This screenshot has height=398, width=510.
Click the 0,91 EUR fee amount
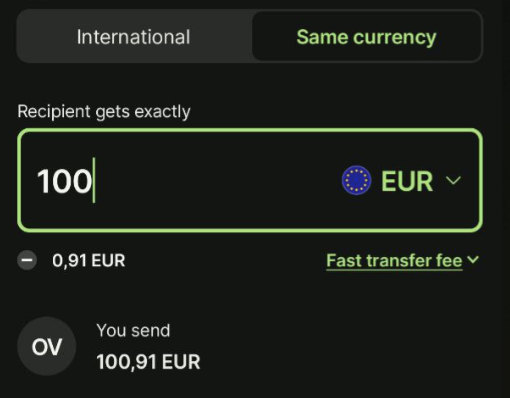click(x=89, y=260)
